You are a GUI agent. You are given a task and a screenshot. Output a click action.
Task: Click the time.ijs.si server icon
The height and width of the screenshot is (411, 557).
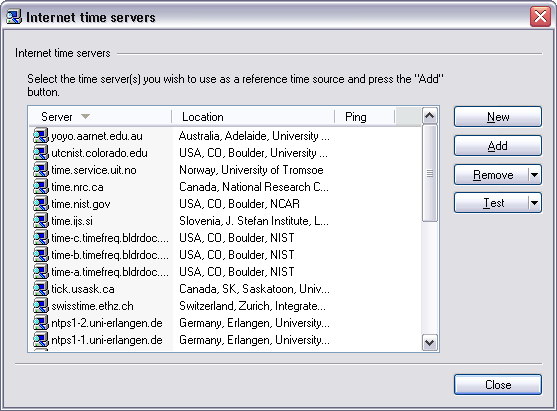click(41, 221)
